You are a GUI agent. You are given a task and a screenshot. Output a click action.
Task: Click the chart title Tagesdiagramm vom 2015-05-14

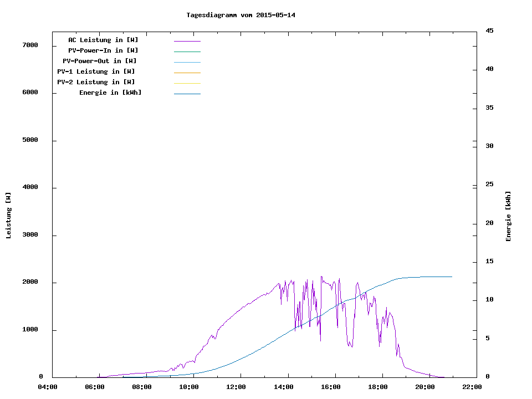tap(241, 15)
